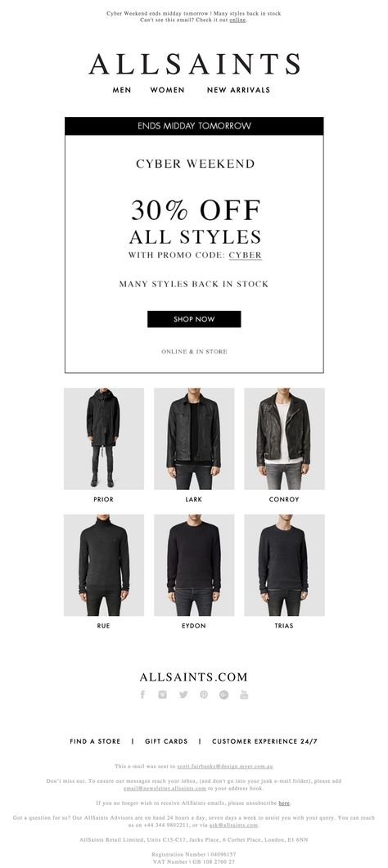Viewport: 388px width, 868px height.
Task: Open the Conroy leather jacket image
Action: point(284,438)
